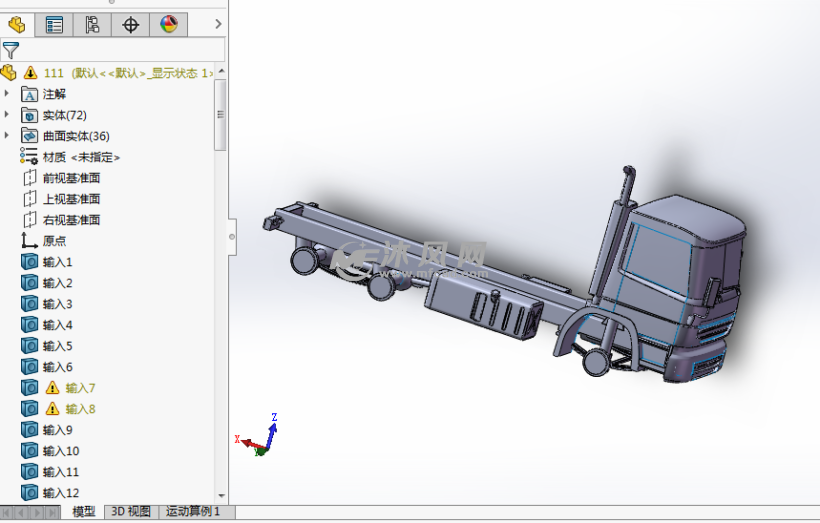Switch to the 模型 tab
The height and width of the screenshot is (523, 820).
tap(84, 512)
